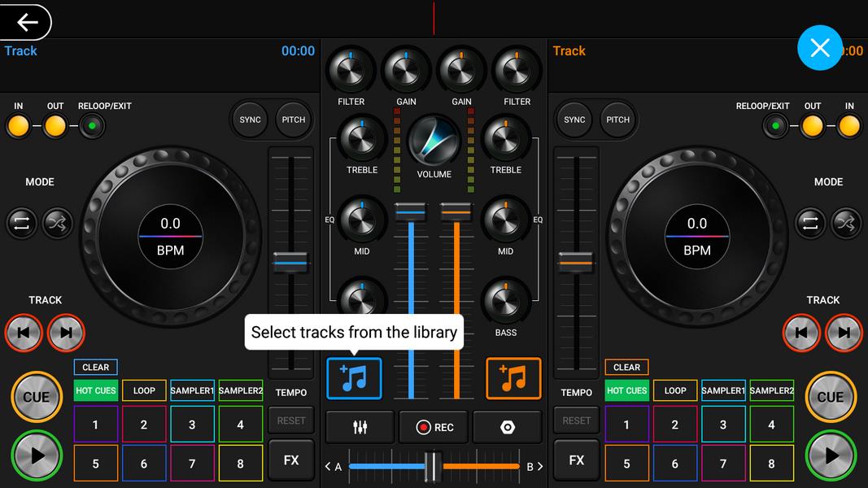Image resolution: width=868 pixels, height=488 pixels.
Task: Tap the orange add-music icon for deck B
Action: 513,379
